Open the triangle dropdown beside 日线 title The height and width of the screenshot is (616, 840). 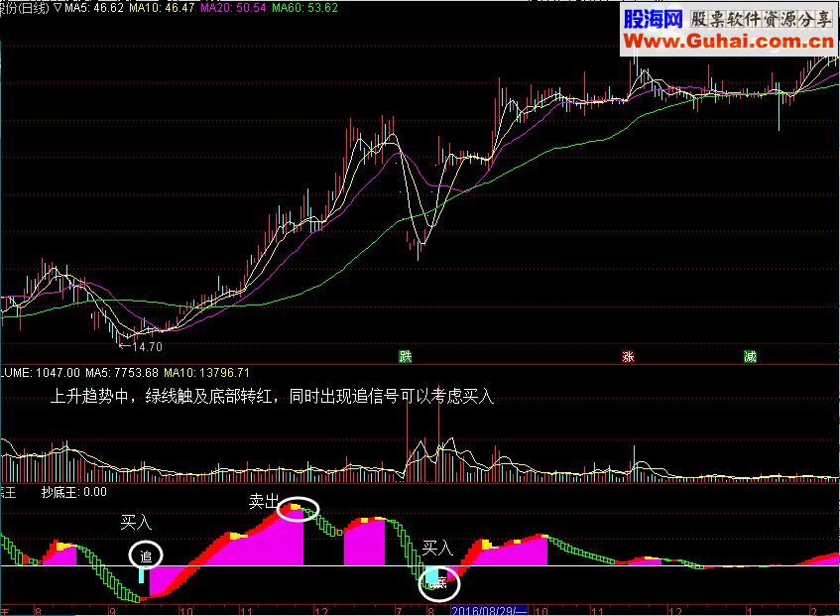[58, 8]
